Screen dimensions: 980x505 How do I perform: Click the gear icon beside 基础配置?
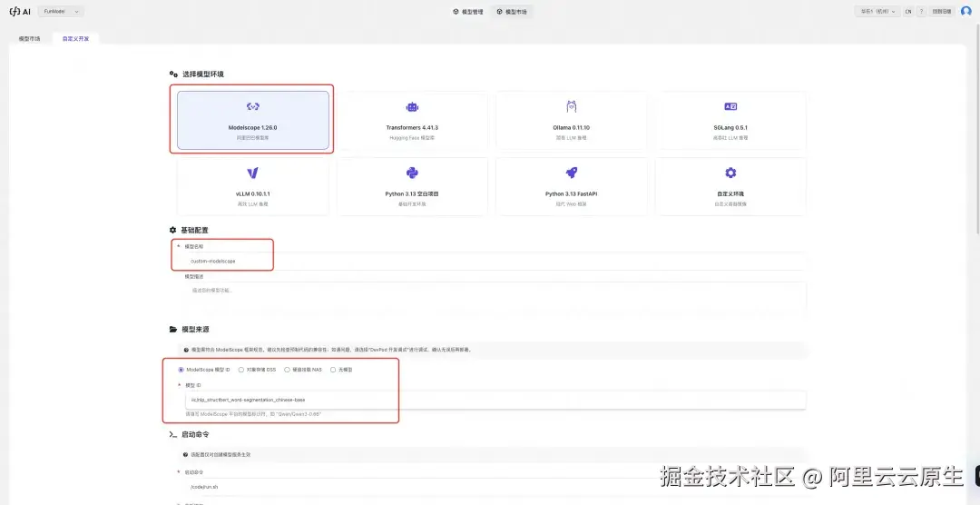[x=173, y=231]
